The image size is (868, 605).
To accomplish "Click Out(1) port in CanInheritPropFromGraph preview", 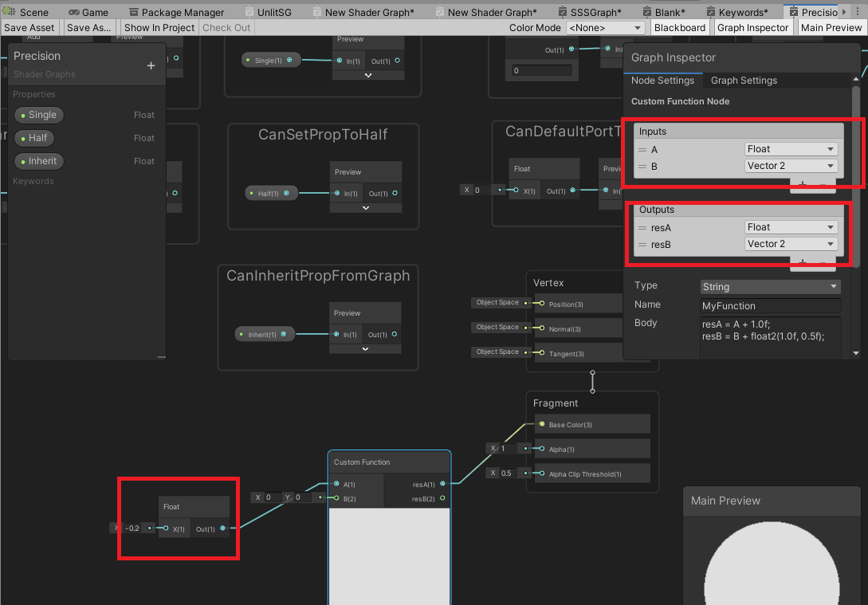I will [x=394, y=334].
